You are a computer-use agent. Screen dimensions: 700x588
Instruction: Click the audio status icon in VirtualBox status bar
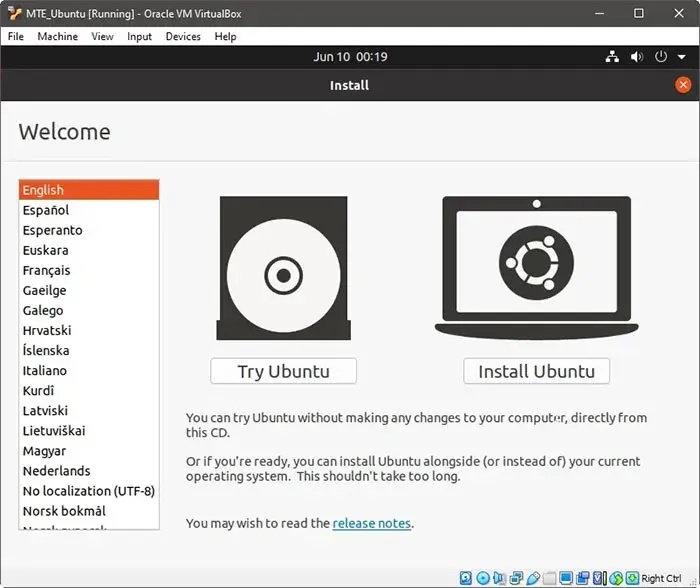pyautogui.click(x=499, y=578)
